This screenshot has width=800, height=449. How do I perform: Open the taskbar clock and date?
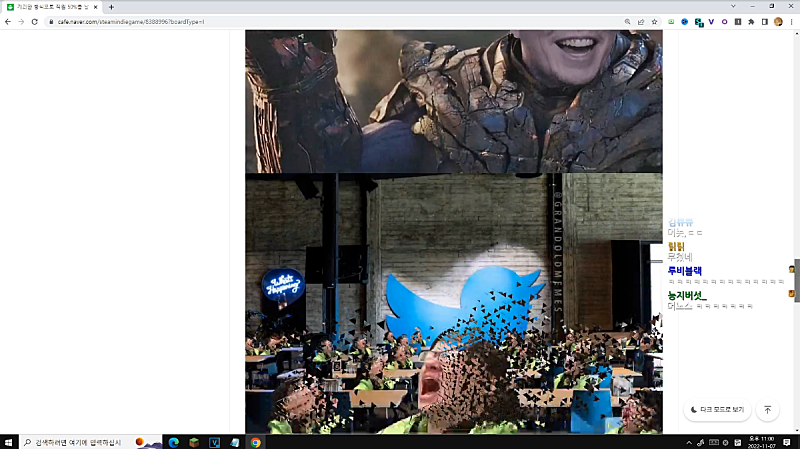tap(761, 442)
